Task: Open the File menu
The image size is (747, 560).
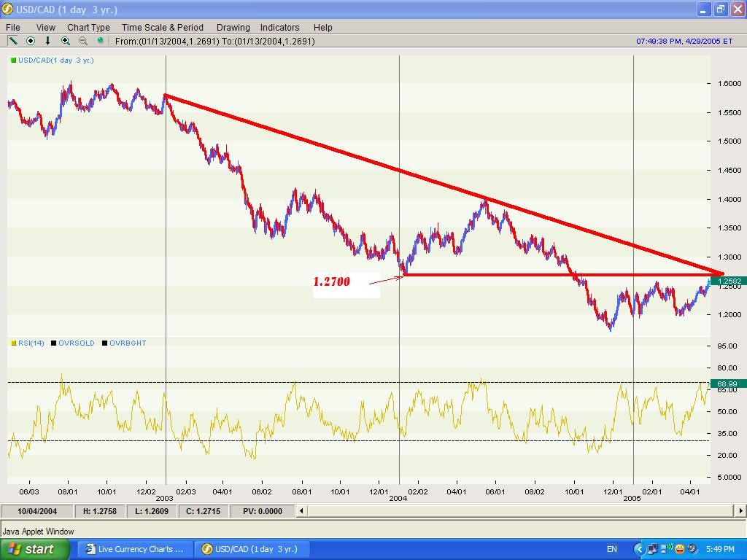Action: pos(13,28)
